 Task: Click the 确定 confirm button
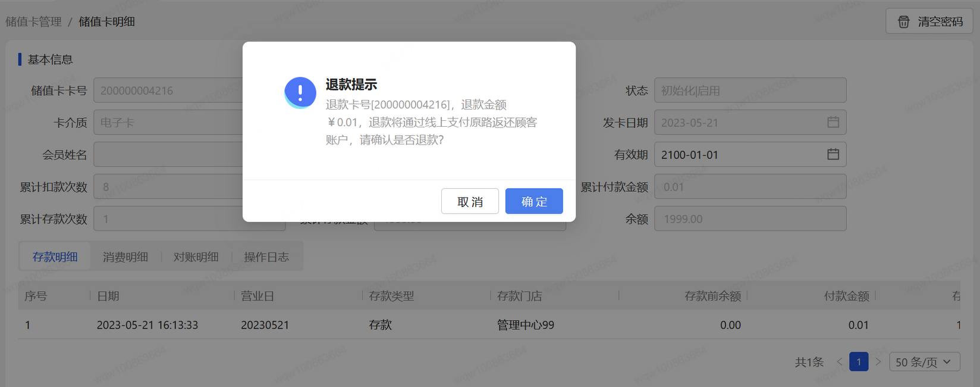[534, 201]
